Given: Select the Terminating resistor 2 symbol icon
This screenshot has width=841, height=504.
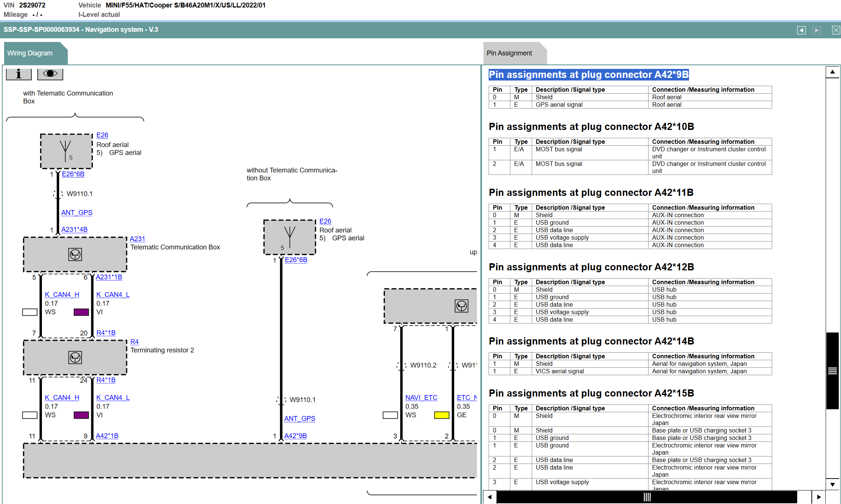Looking at the screenshot, I should (75, 358).
